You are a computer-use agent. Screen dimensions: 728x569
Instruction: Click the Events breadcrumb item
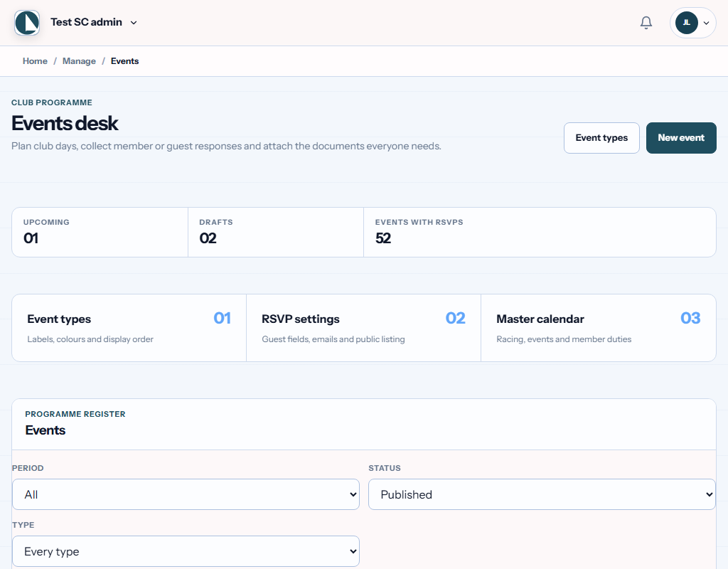point(124,61)
